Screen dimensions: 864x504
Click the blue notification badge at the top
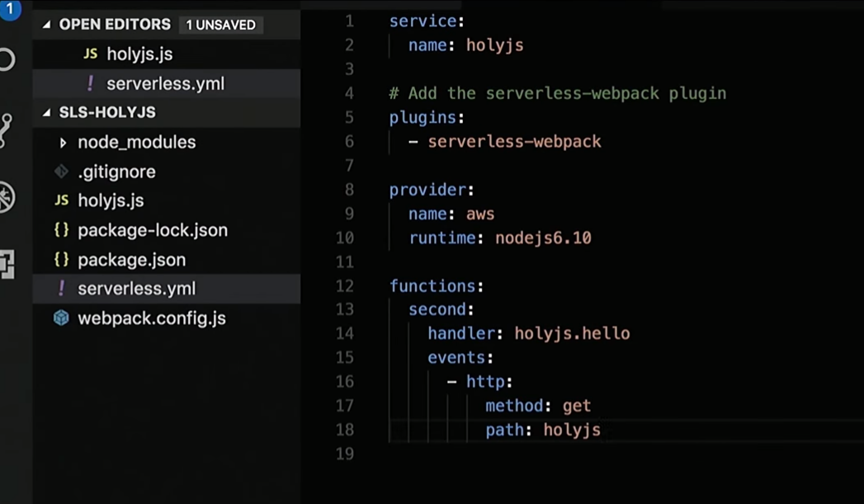(10, 12)
